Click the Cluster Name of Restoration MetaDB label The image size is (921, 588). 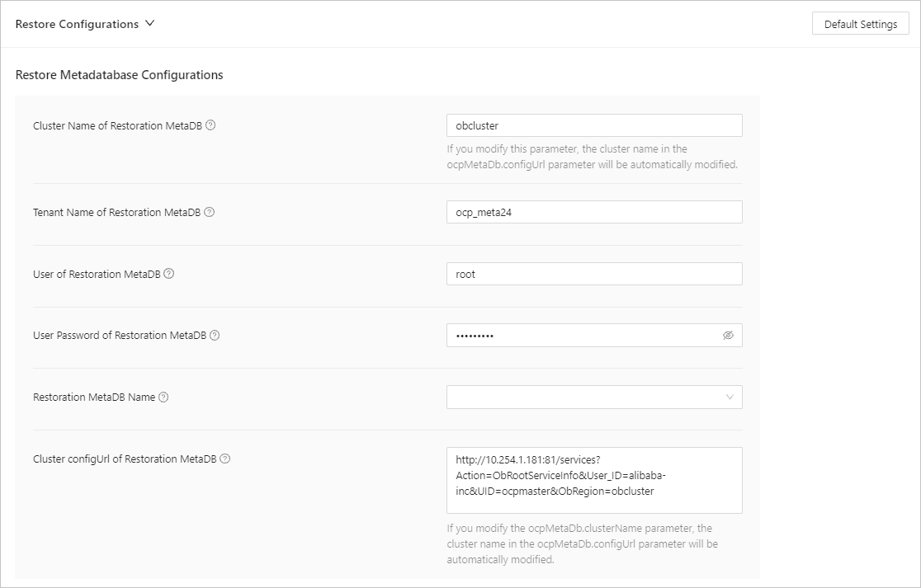tap(118, 126)
